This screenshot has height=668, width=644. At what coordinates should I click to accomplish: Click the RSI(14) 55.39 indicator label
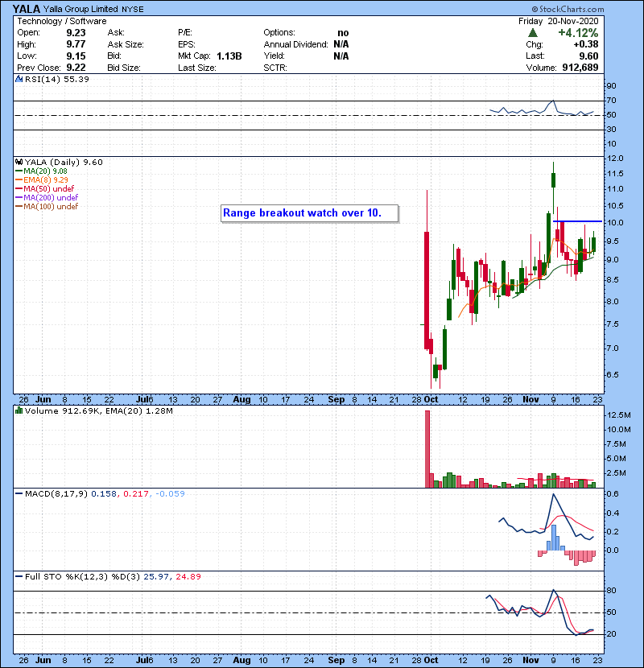(x=56, y=79)
